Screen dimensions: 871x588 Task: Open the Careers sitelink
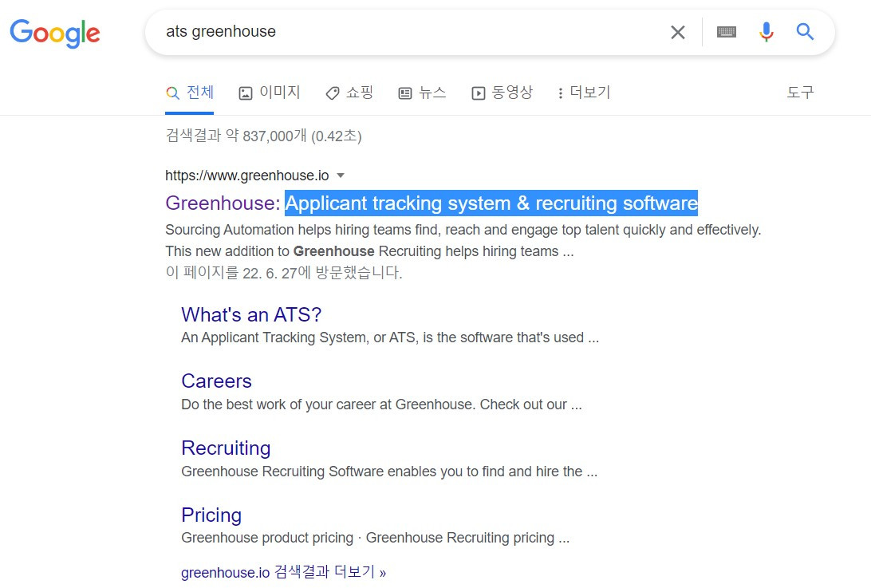[216, 381]
